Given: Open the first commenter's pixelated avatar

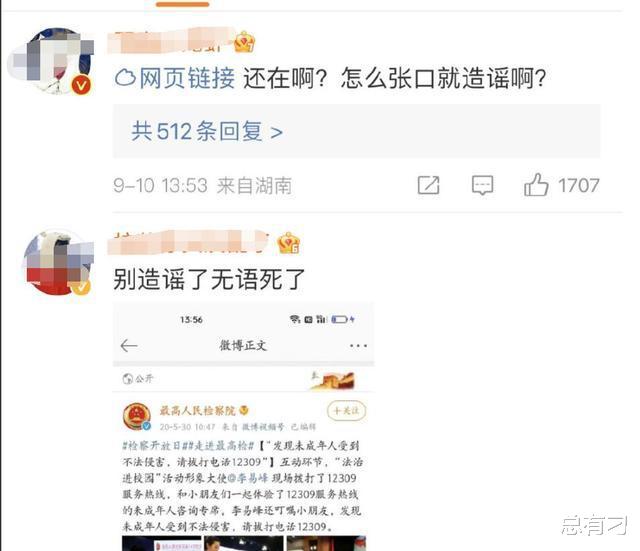Looking at the screenshot, I should (52, 60).
